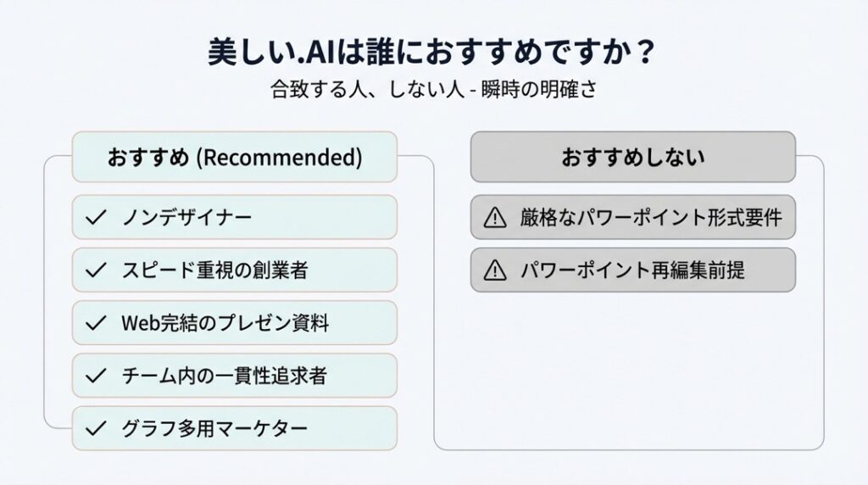This screenshot has height=485, width=868.
Task: Click the ノンデザイナー item text
Action: click(x=187, y=218)
